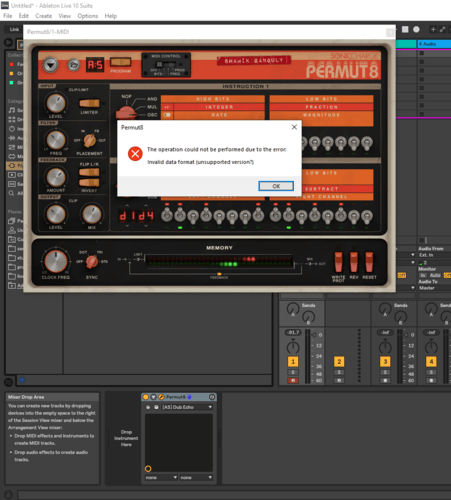
Task: Open the first 'none' X-Y axis dropdown
Action: point(161,478)
